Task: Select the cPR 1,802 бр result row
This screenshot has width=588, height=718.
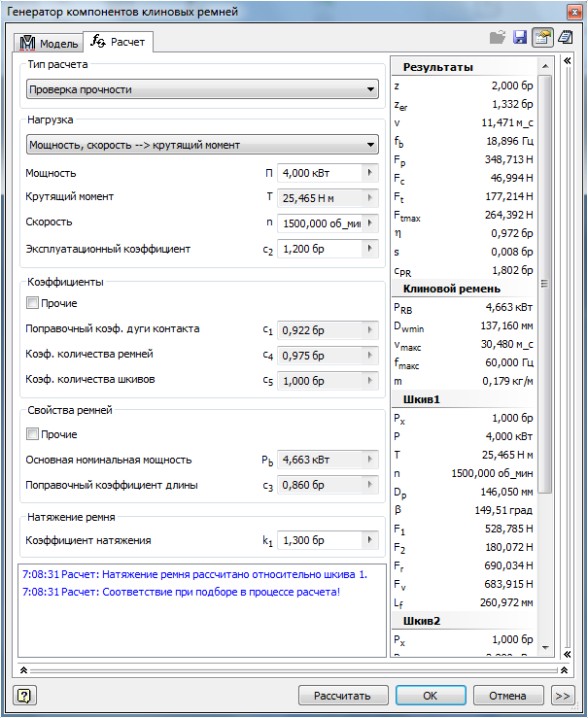Action: pyautogui.click(x=464, y=270)
